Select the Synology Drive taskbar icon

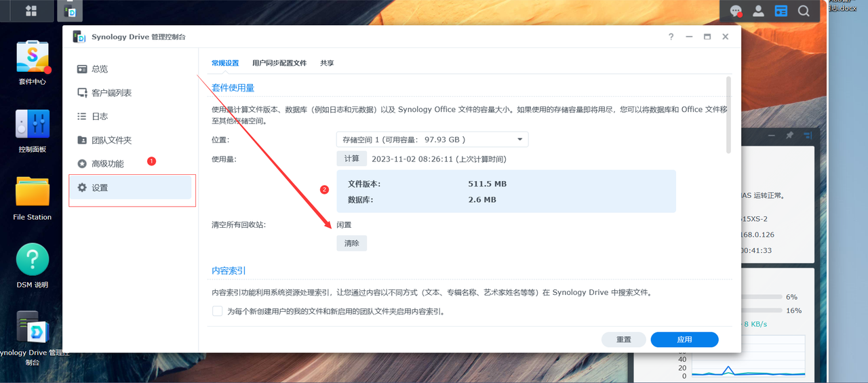click(70, 11)
